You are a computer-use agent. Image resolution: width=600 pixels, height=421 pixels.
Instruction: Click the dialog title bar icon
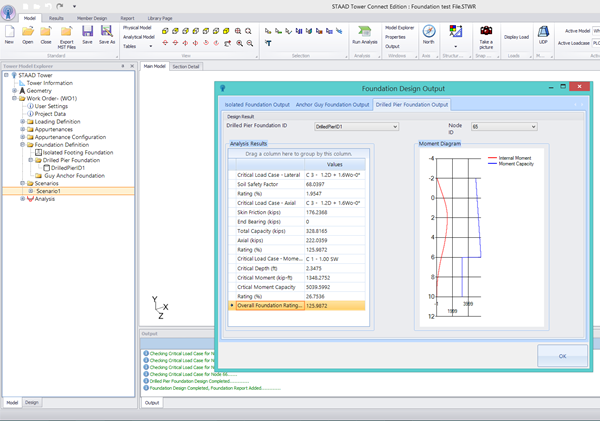(222, 88)
